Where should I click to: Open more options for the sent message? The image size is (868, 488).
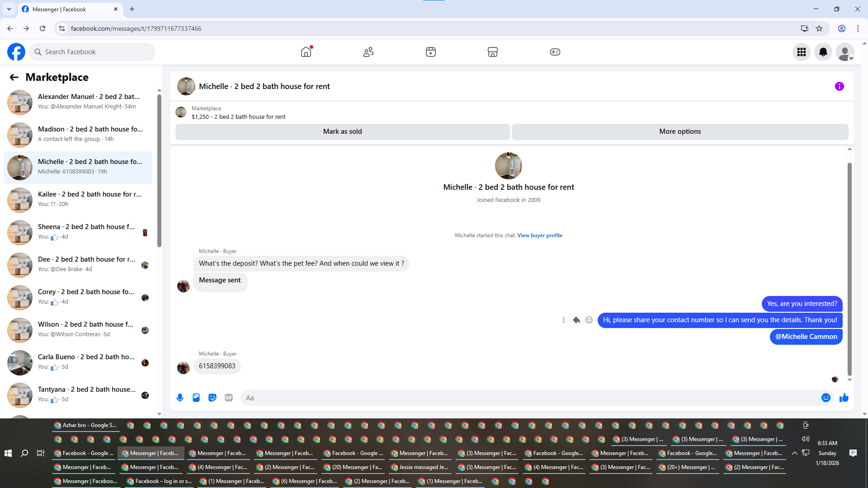click(563, 320)
